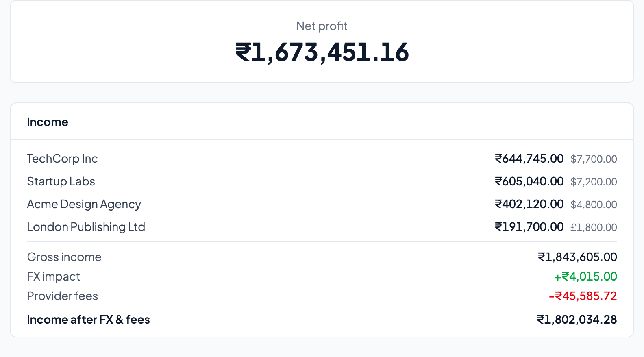
Task: Click the Income section header
Action: click(x=48, y=122)
